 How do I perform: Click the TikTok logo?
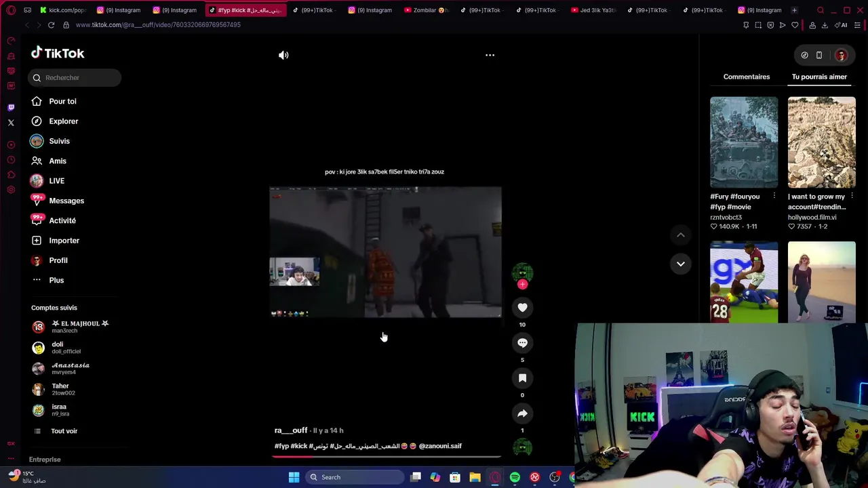[58, 54]
